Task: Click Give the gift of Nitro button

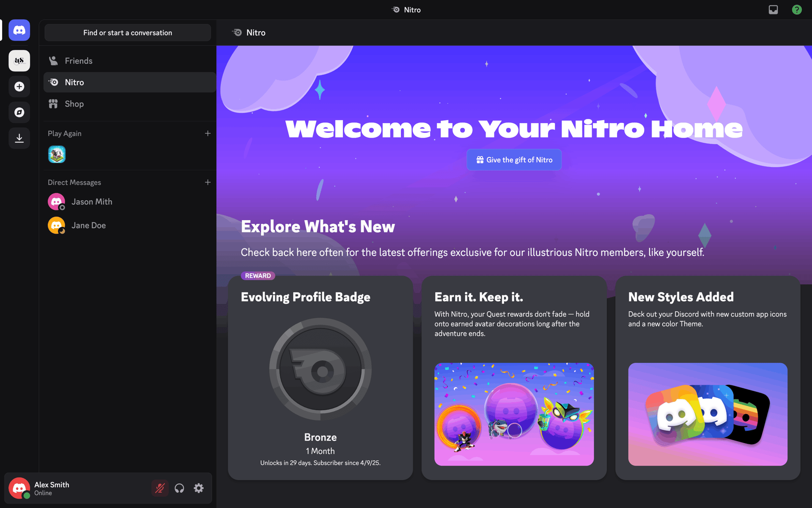Action: point(514,160)
